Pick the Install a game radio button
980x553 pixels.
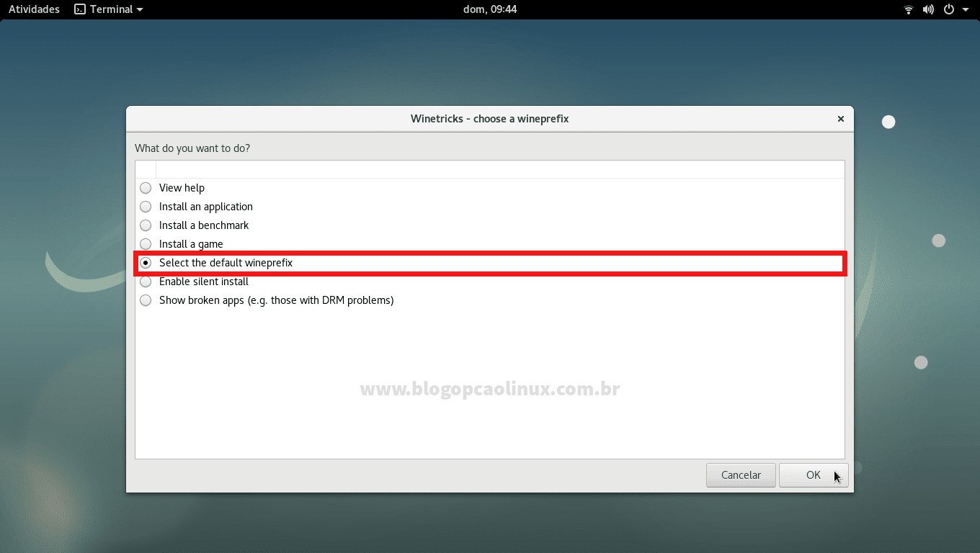146,244
